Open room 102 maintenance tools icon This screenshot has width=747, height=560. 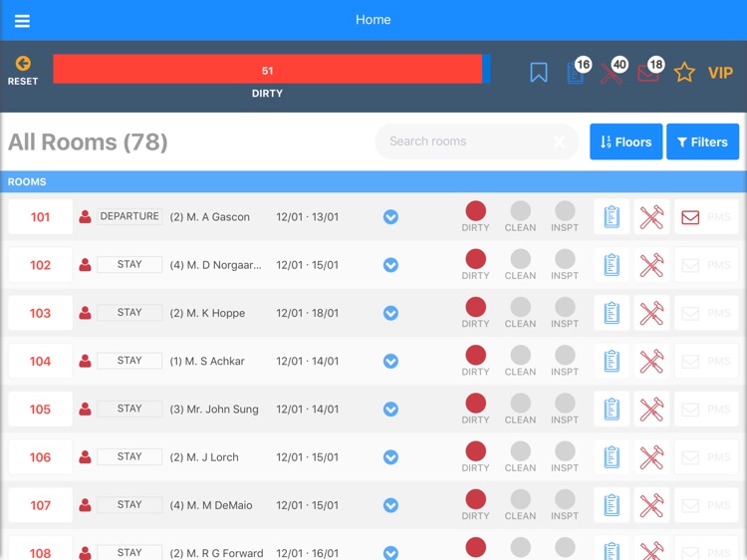651,265
